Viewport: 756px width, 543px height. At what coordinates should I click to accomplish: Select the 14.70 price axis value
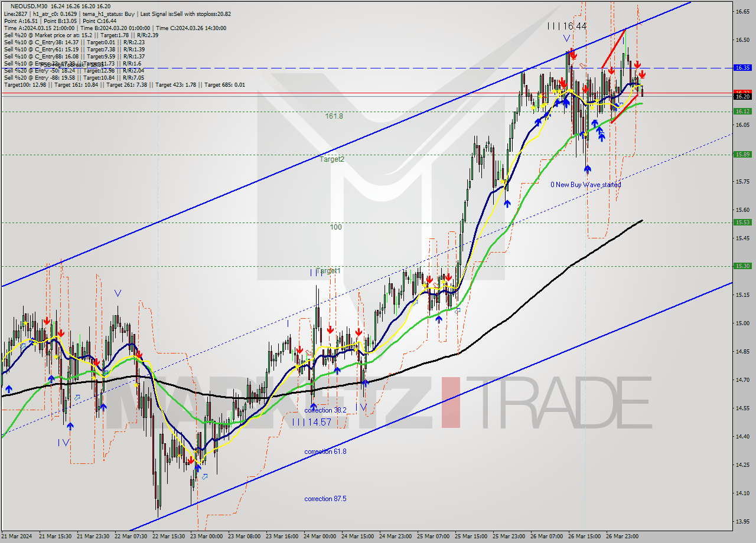coord(742,380)
